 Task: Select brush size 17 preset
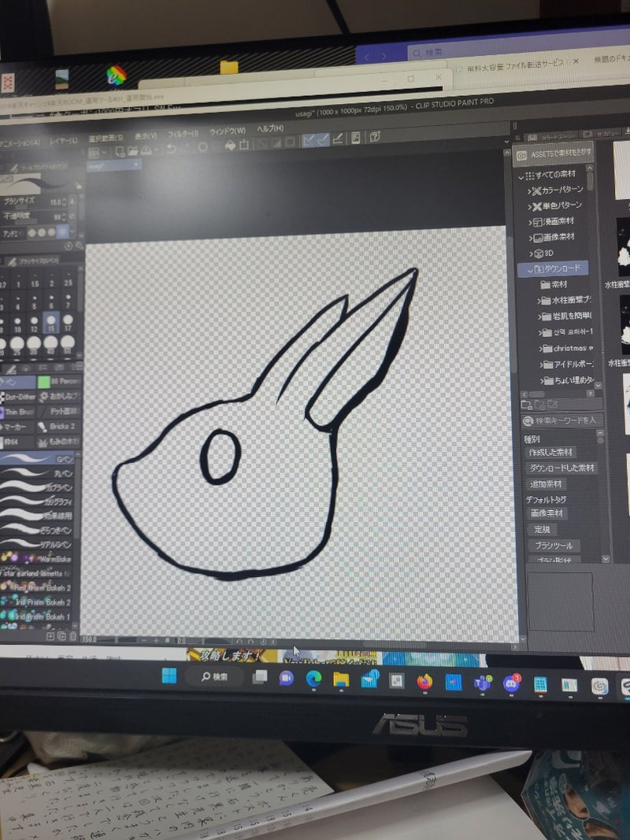(68, 323)
